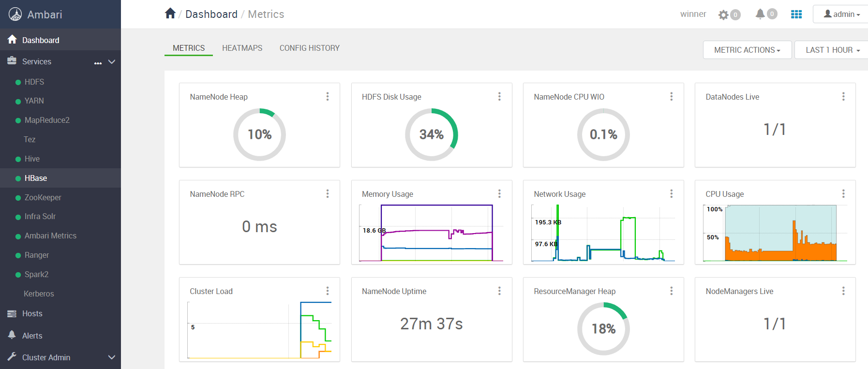Open alerts bell icon in header
This screenshot has height=369, width=868.
coord(760,14)
